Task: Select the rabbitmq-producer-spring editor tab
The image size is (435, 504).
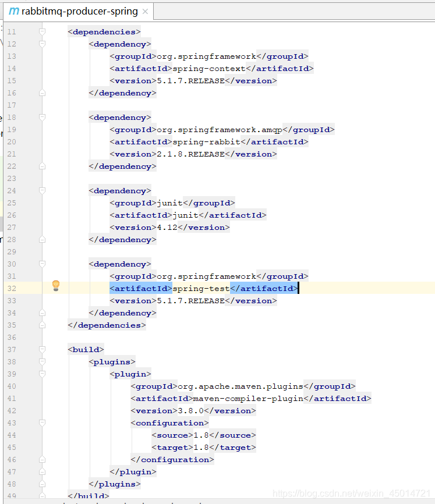Action: pyautogui.click(x=79, y=11)
